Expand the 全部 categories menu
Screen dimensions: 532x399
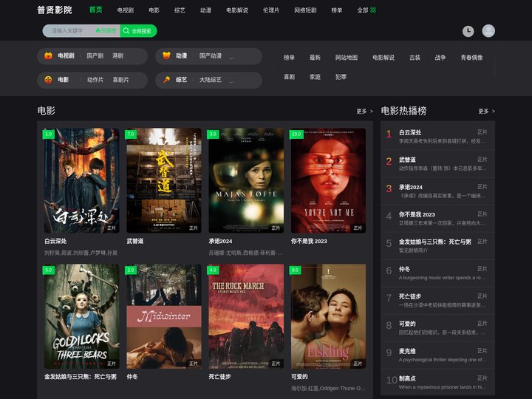[x=366, y=10]
